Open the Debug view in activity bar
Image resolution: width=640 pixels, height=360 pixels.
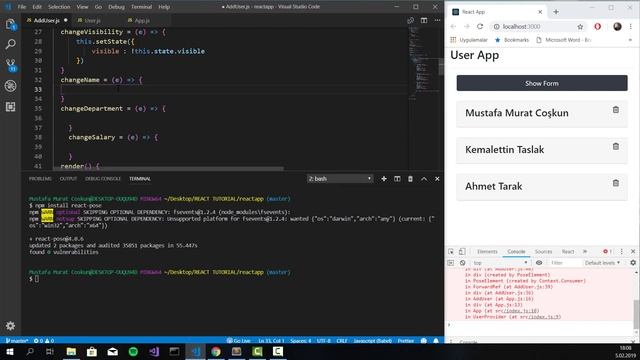pos(11,86)
